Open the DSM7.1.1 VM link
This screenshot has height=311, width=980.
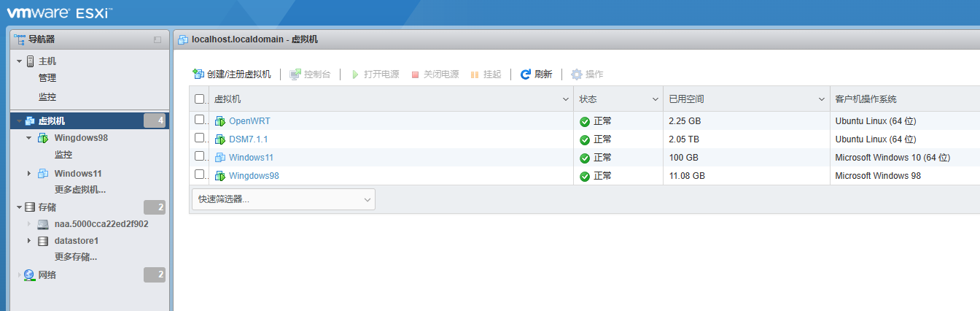pos(249,139)
